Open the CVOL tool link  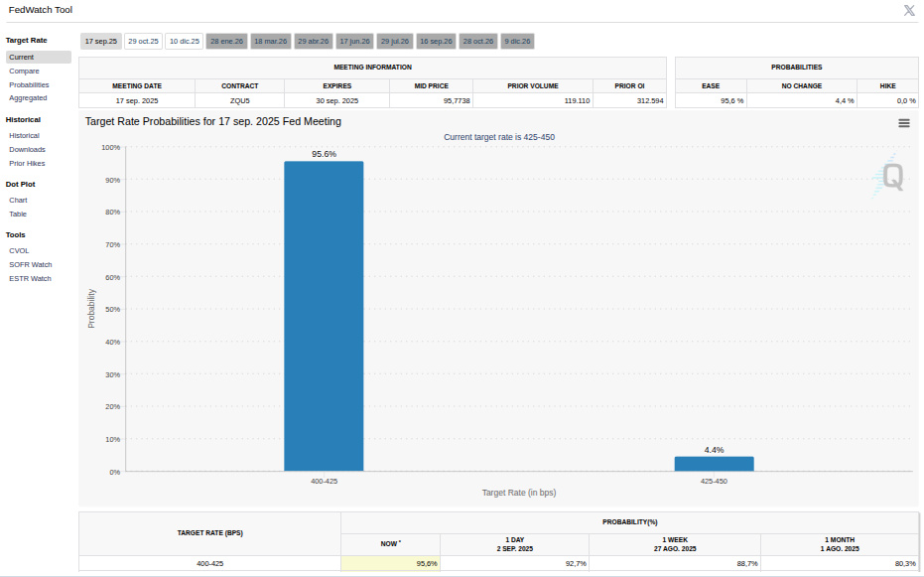pyautogui.click(x=19, y=251)
